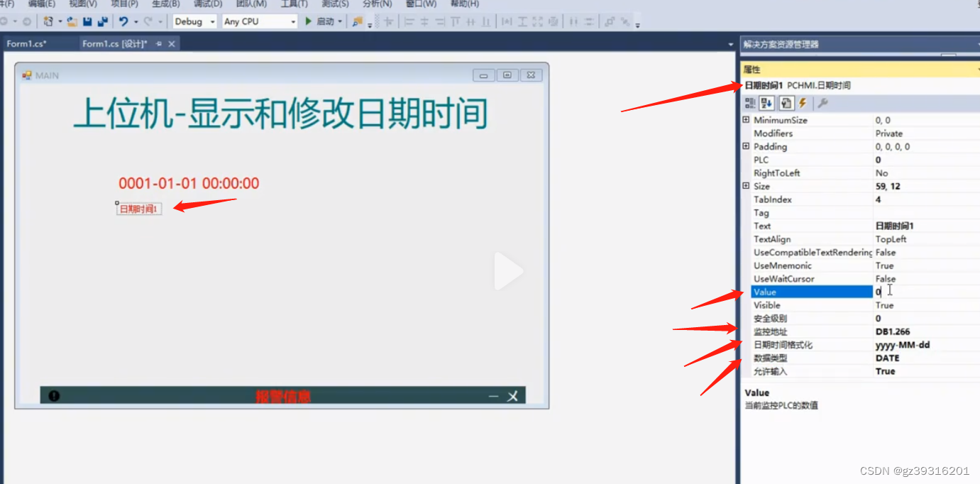
Task: Click the yyyy-MM-dd format value
Action: pyautogui.click(x=903, y=345)
